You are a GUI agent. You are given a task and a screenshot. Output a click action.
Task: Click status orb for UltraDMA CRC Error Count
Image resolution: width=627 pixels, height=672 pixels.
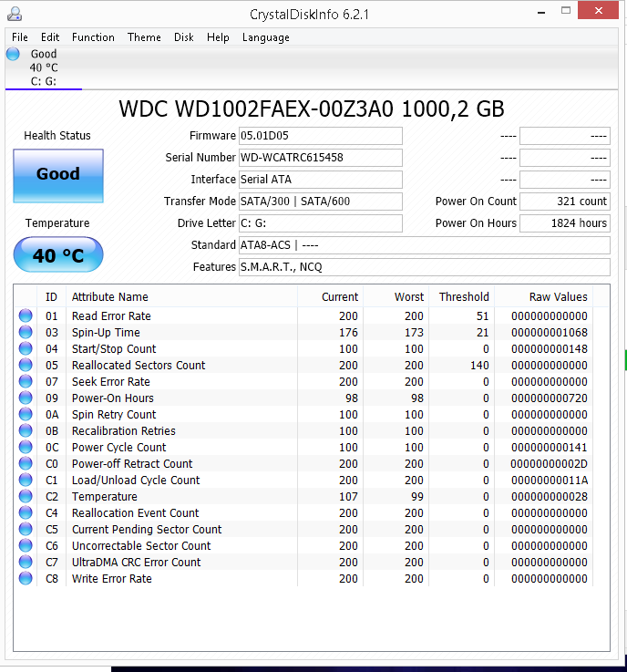[26, 563]
